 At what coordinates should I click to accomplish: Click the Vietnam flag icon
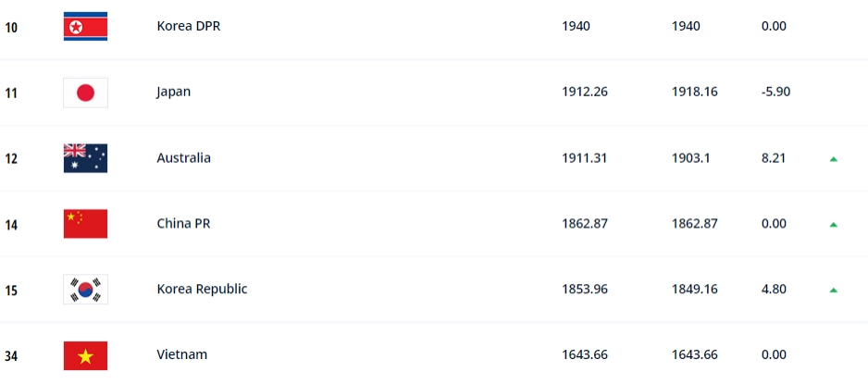pyautogui.click(x=85, y=355)
